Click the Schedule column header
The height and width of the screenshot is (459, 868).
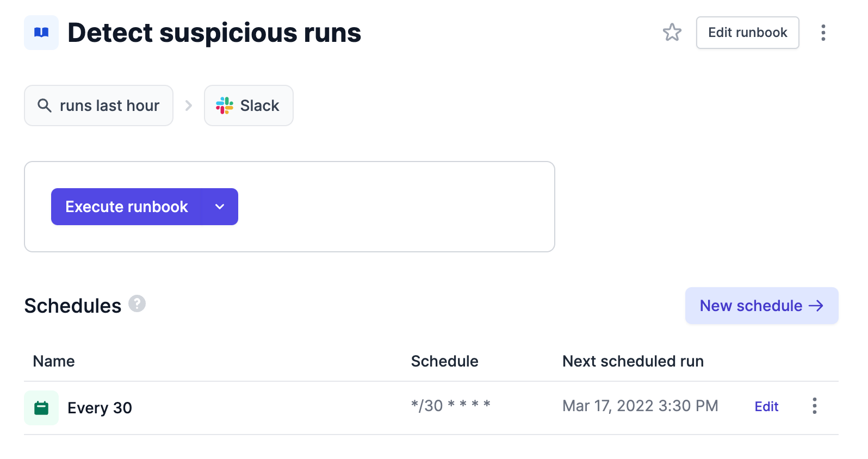pos(444,361)
